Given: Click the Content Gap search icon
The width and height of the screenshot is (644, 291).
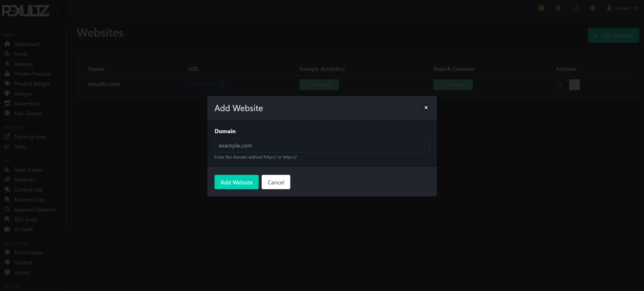Looking at the screenshot, I should click(x=7, y=190).
